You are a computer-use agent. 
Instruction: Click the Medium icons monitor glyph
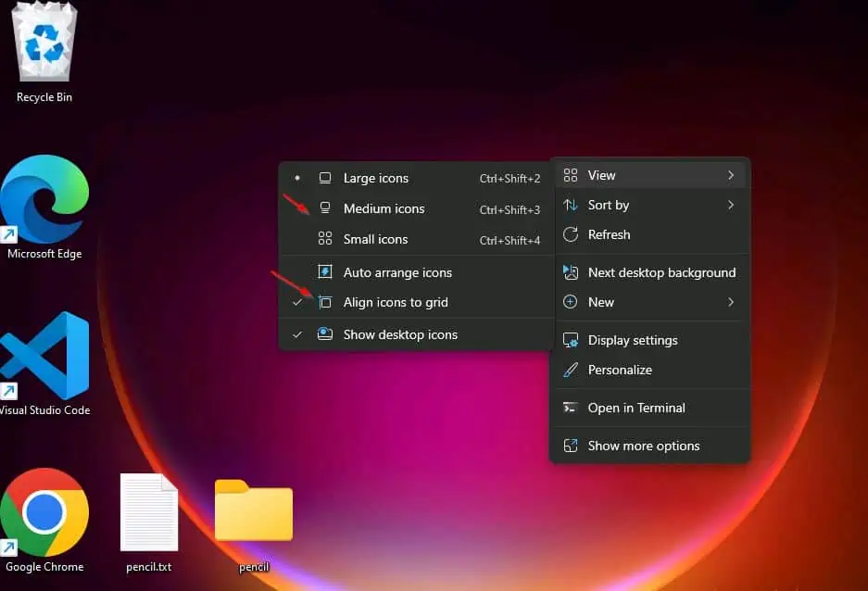coord(325,208)
